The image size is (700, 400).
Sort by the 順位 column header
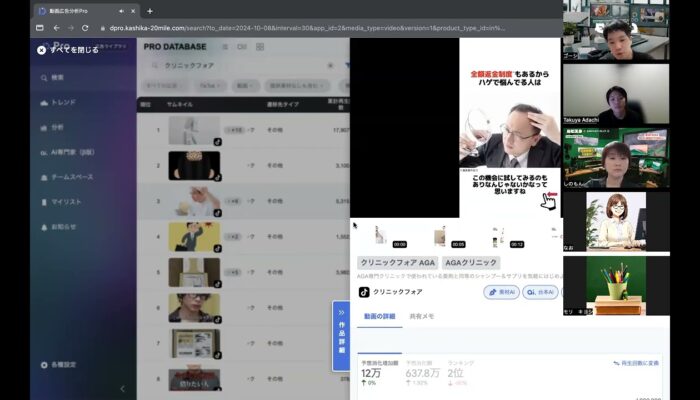pyautogui.click(x=146, y=104)
